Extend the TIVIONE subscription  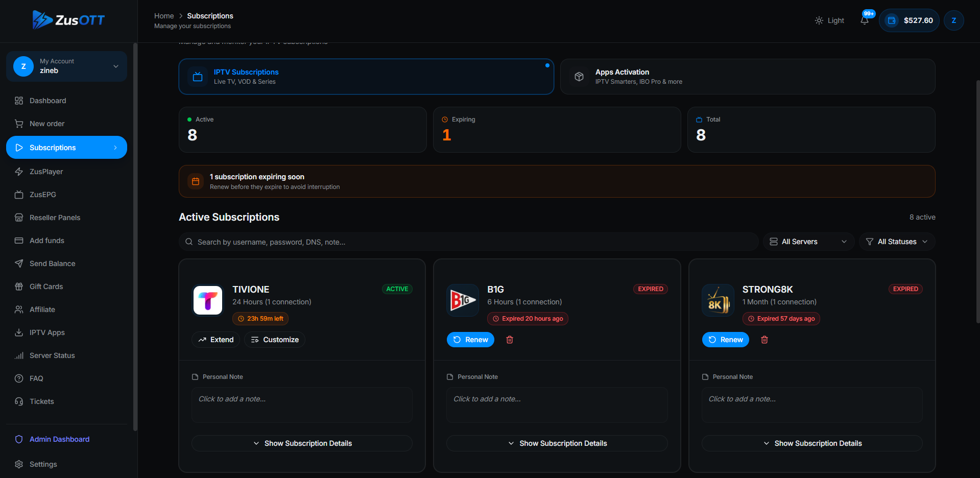pos(216,340)
